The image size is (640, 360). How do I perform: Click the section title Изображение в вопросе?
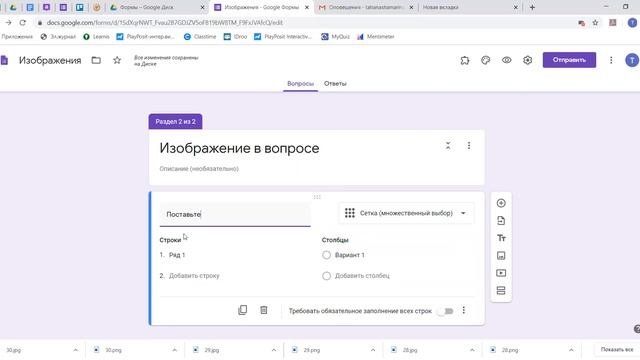click(x=239, y=148)
